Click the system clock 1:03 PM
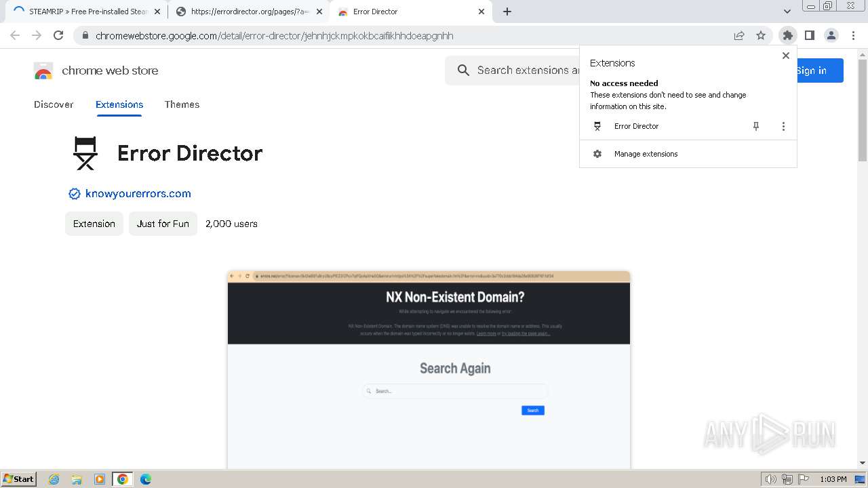Screen dimensions: 868x488 [x=833, y=479]
